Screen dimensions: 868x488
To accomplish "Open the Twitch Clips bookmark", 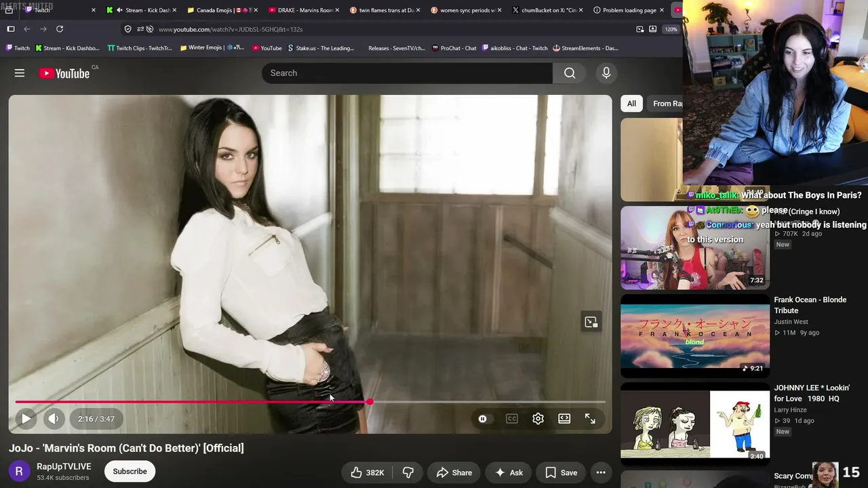I will (140, 48).
